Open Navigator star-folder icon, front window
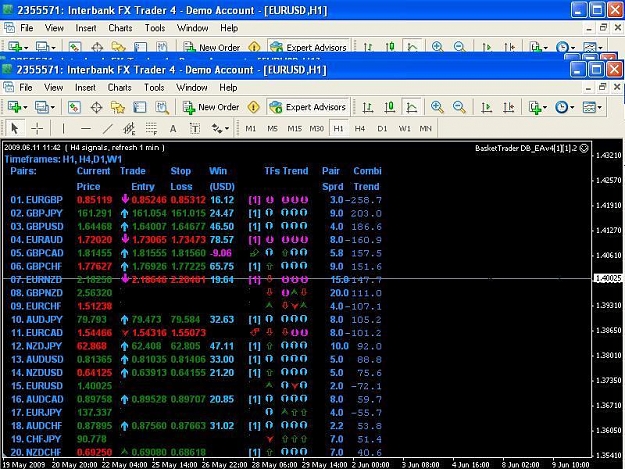This screenshot has height=469, width=625. point(118,107)
